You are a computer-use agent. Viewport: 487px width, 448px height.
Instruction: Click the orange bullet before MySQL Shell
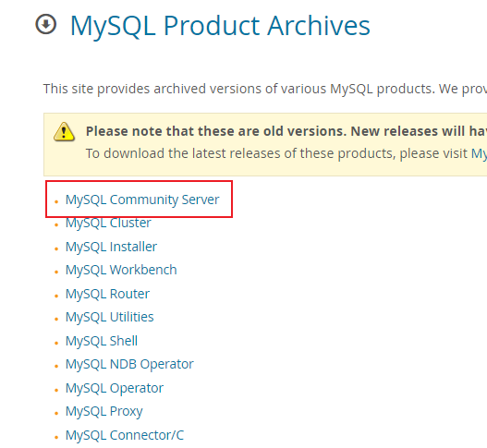tap(56, 343)
